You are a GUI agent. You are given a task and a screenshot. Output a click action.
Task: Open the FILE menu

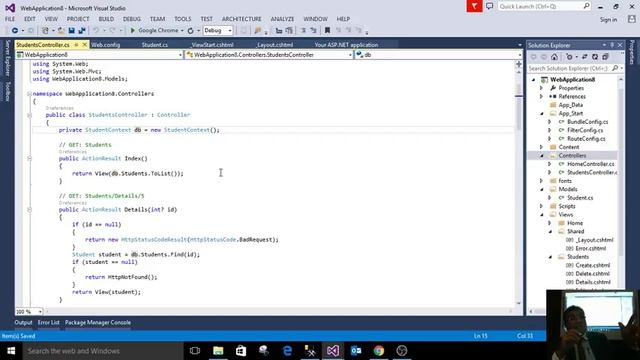pos(10,19)
